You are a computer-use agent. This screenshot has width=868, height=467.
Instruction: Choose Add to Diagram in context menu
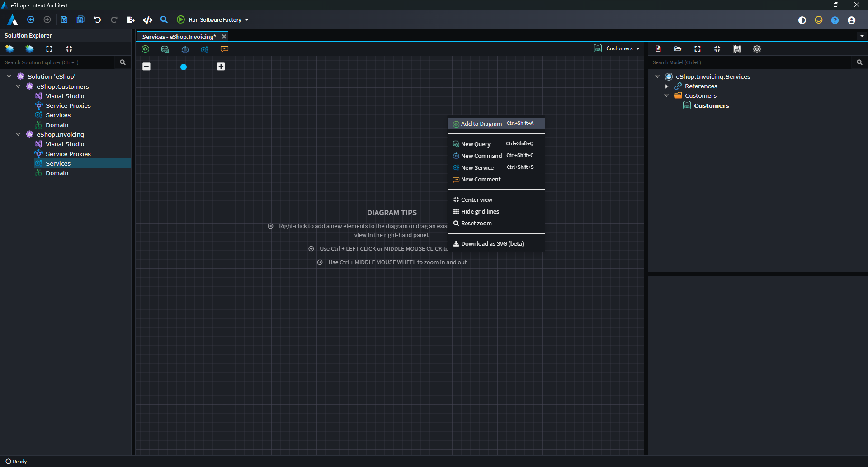[496, 124]
